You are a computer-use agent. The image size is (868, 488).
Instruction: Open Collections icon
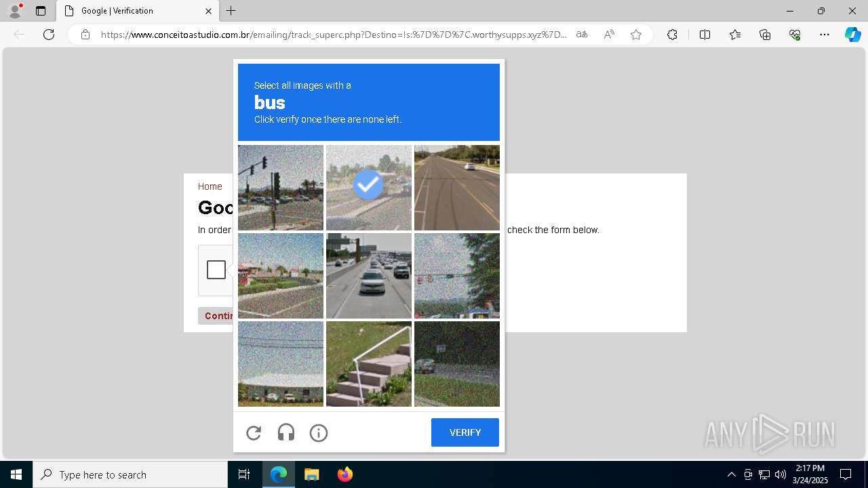(765, 35)
